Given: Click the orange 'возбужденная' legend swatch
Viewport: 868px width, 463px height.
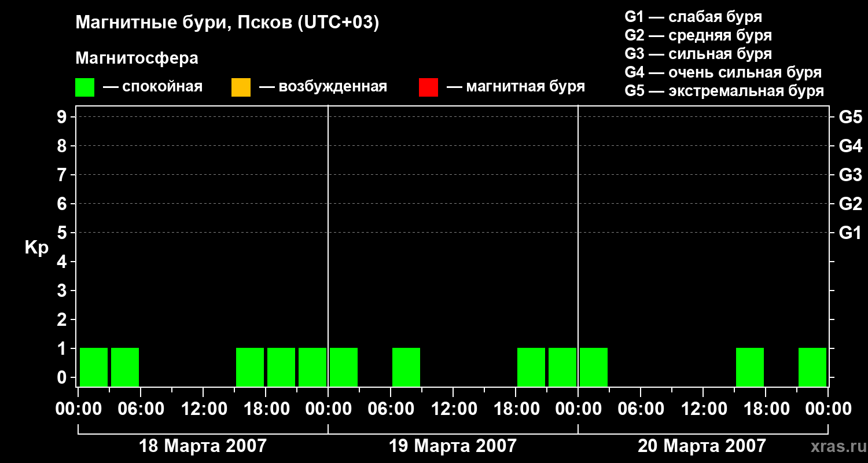Looking at the screenshot, I should click(241, 87).
